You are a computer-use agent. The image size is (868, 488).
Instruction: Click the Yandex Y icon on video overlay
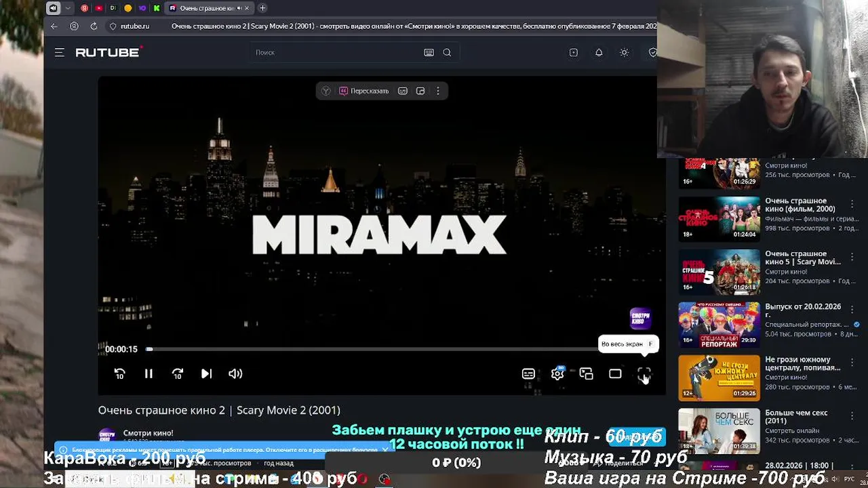pos(326,91)
